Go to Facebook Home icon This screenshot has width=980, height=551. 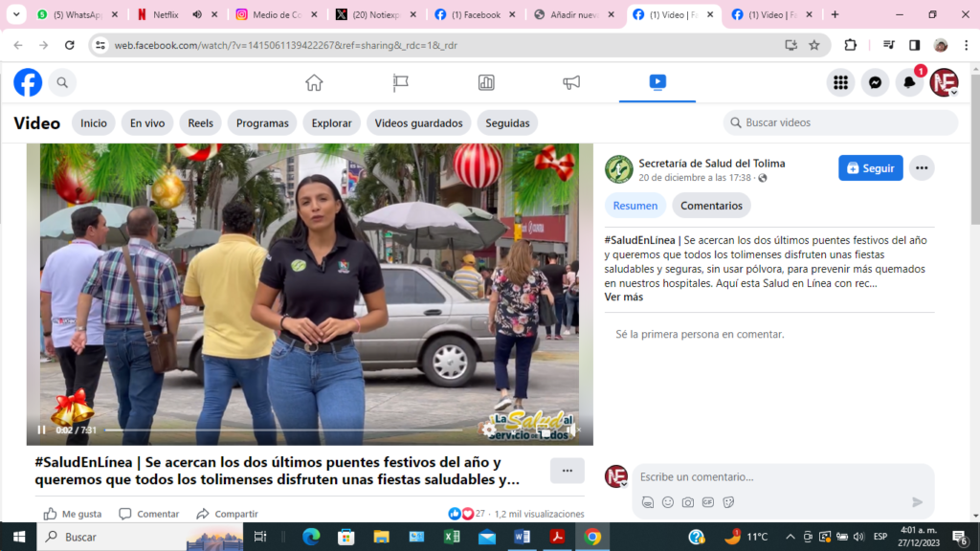click(x=314, y=83)
